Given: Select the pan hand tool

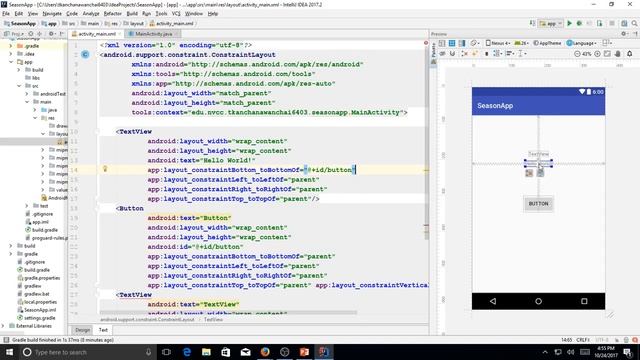Looking at the screenshot, I should point(618,54).
